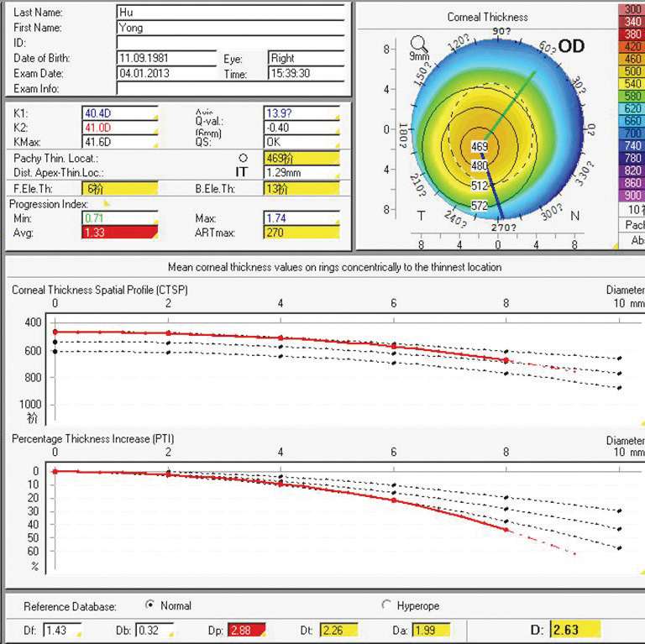Image resolution: width=645 pixels, height=644 pixels.
Task: Click the 620 color scale swatch
Action: (x=632, y=109)
